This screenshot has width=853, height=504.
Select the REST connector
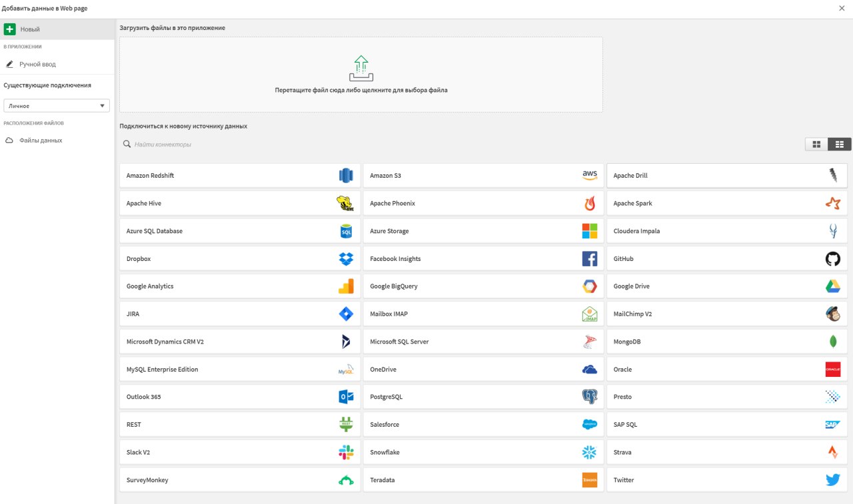point(240,425)
